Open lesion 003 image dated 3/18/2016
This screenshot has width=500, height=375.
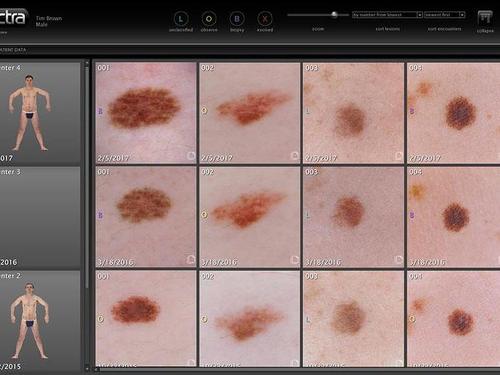(x=354, y=217)
